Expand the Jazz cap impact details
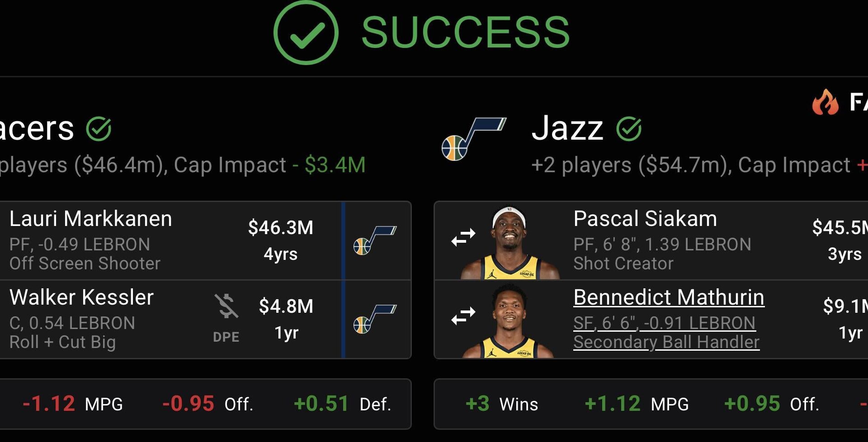 point(678,165)
